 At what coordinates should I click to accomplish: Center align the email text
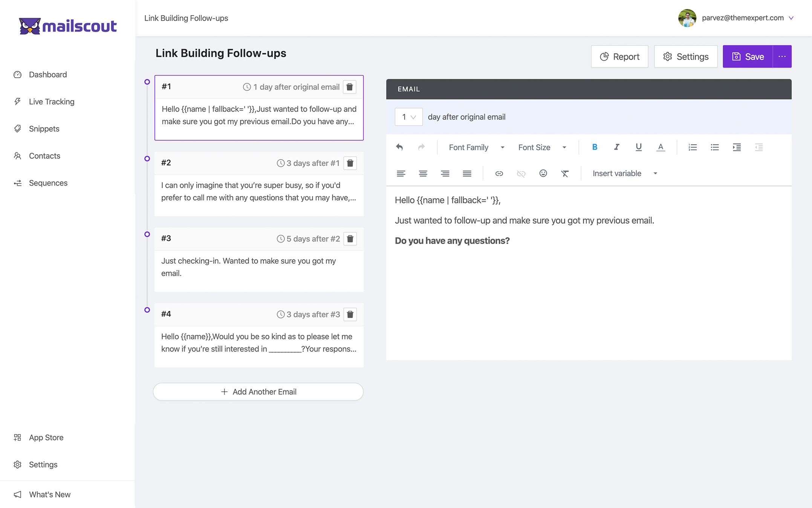[423, 173]
